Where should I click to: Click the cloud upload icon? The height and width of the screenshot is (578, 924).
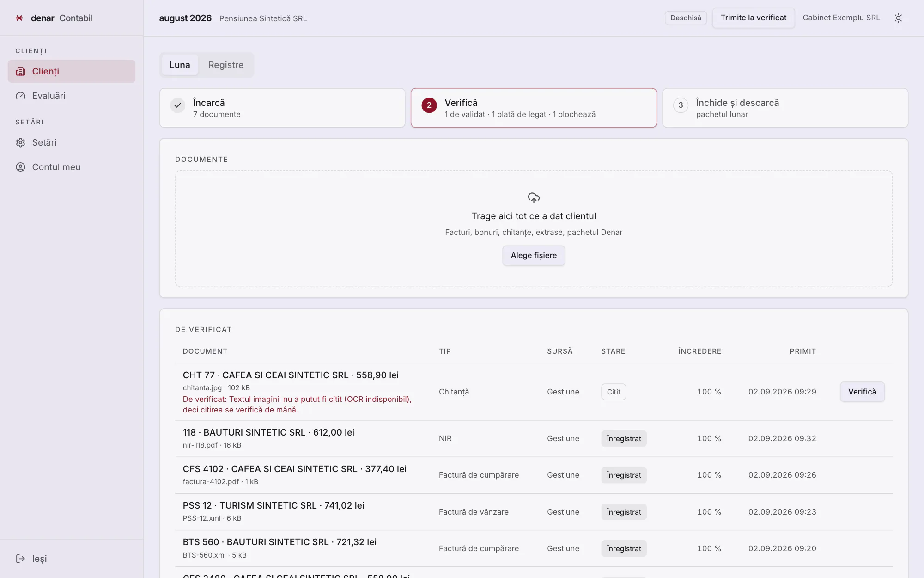(x=534, y=198)
